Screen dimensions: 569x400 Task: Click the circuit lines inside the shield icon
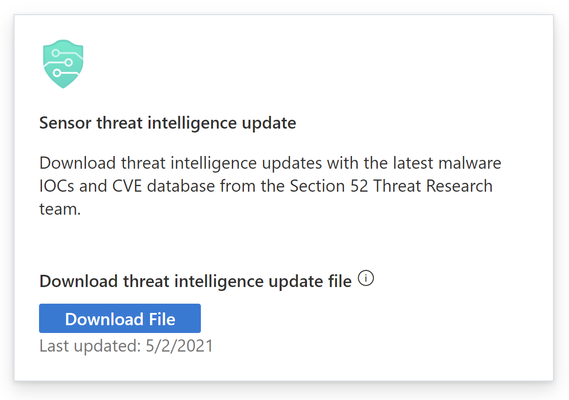(x=61, y=63)
